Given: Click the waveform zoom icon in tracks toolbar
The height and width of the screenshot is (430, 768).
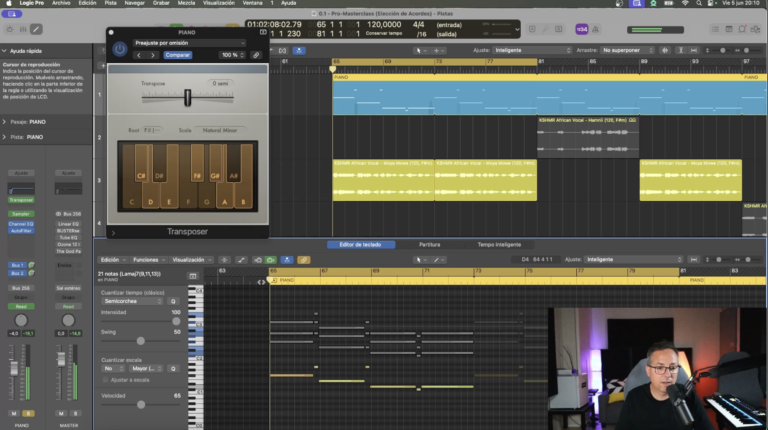Looking at the screenshot, I should [665, 50].
